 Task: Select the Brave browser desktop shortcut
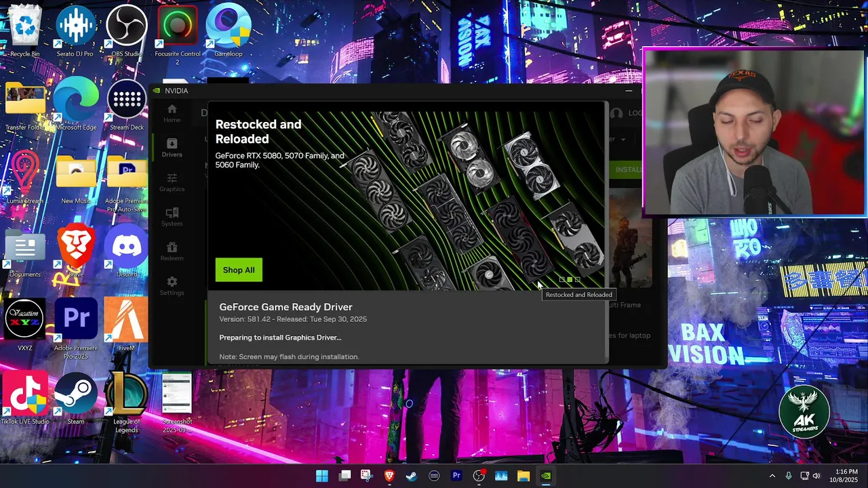pyautogui.click(x=75, y=252)
